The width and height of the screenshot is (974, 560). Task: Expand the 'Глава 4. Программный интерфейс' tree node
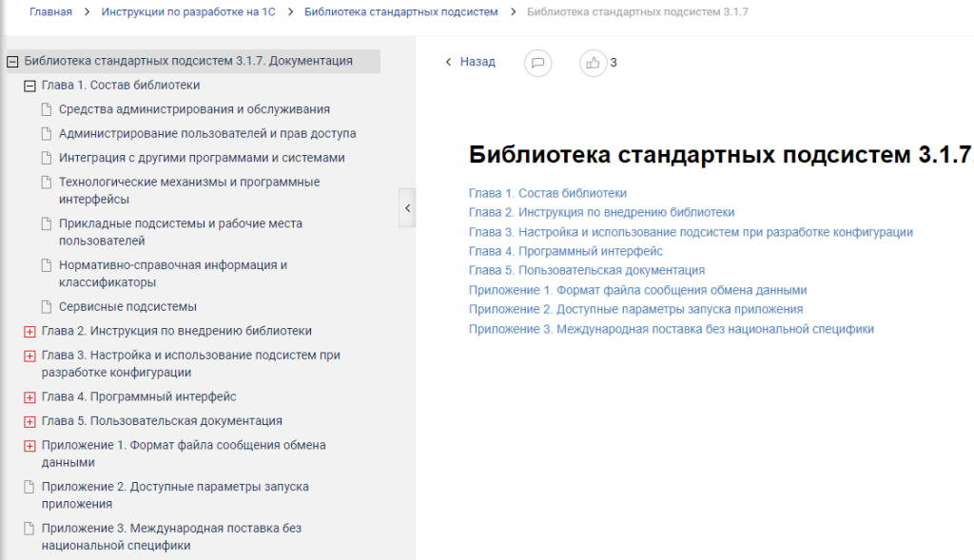(x=29, y=397)
